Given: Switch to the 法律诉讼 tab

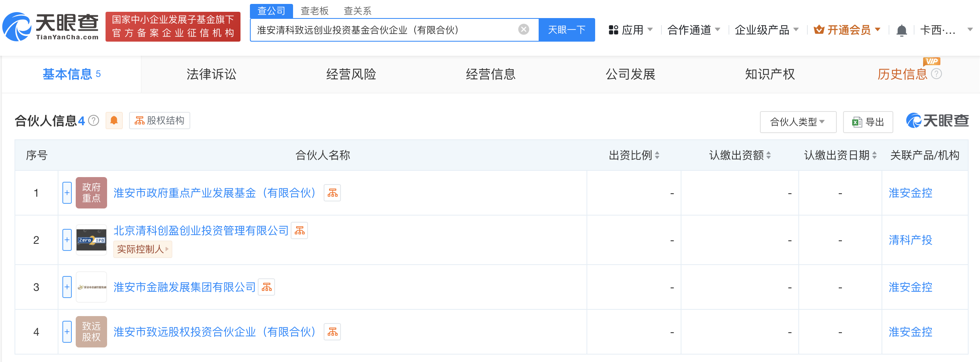Looking at the screenshot, I should [x=211, y=74].
